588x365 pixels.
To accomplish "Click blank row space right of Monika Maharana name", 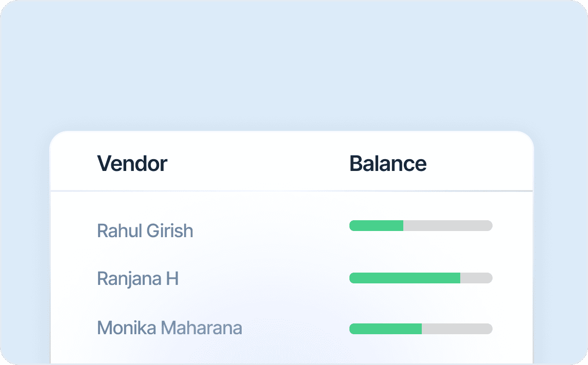I will (295, 328).
